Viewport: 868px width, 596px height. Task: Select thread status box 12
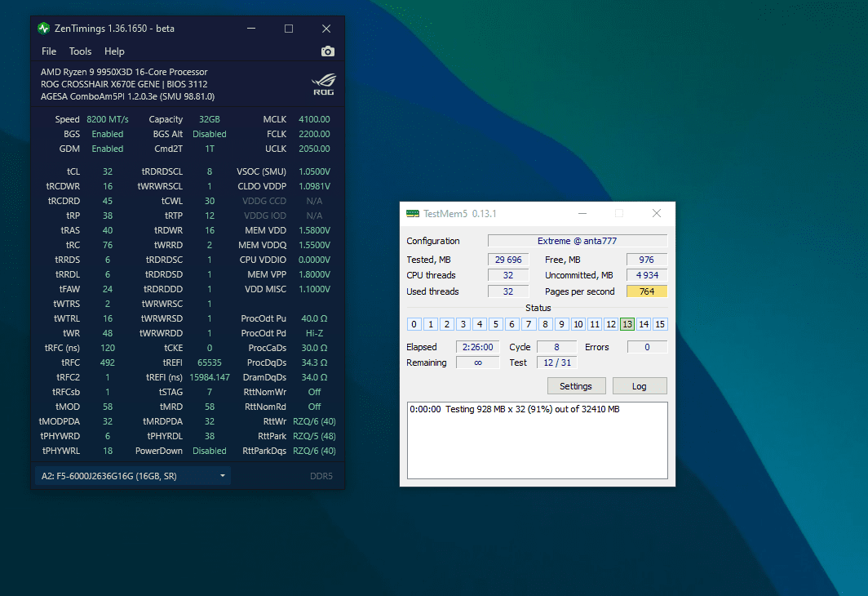610,324
